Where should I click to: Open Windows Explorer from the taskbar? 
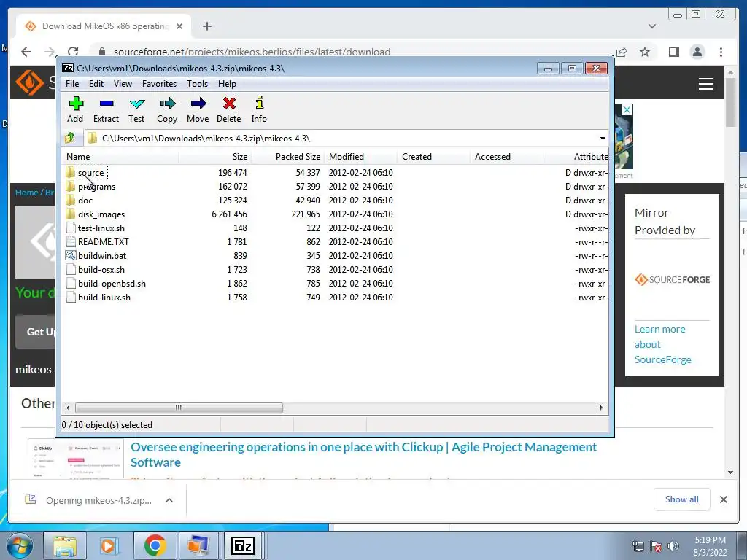[65, 545]
